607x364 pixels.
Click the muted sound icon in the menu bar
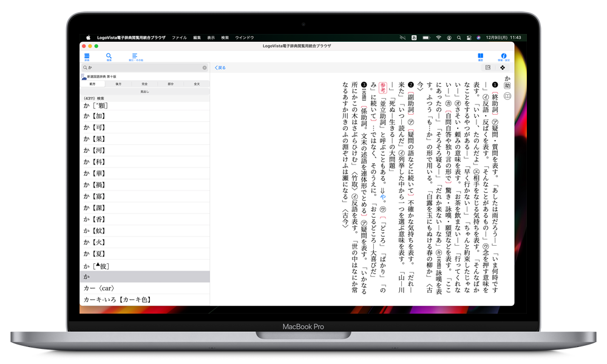coord(402,38)
